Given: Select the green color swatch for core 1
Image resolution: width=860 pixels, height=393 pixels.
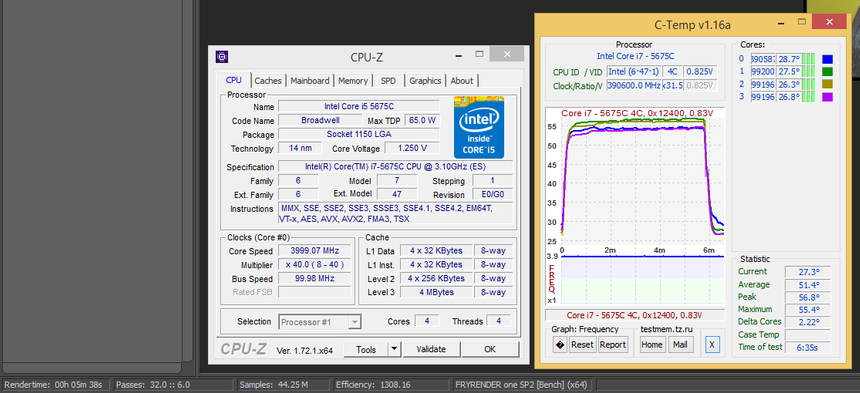Looking at the screenshot, I should coord(828,72).
